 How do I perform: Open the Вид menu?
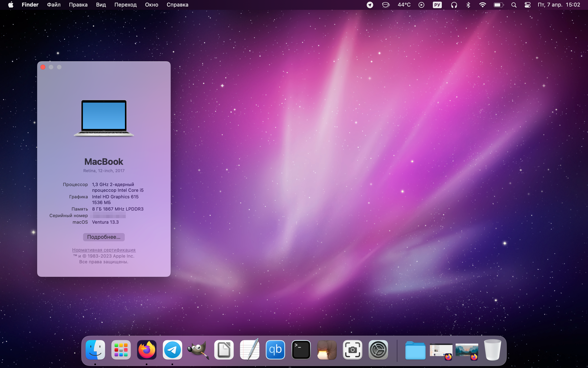coord(101,5)
